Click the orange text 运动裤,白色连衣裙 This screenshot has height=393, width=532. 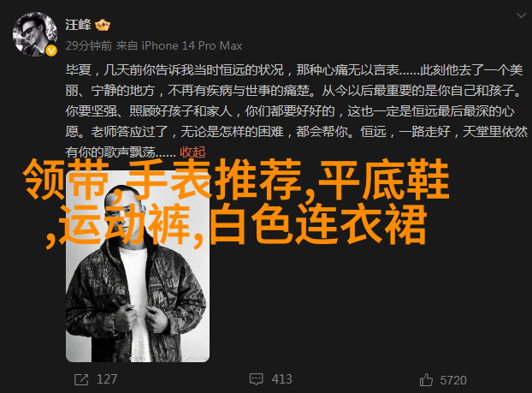coord(236,224)
